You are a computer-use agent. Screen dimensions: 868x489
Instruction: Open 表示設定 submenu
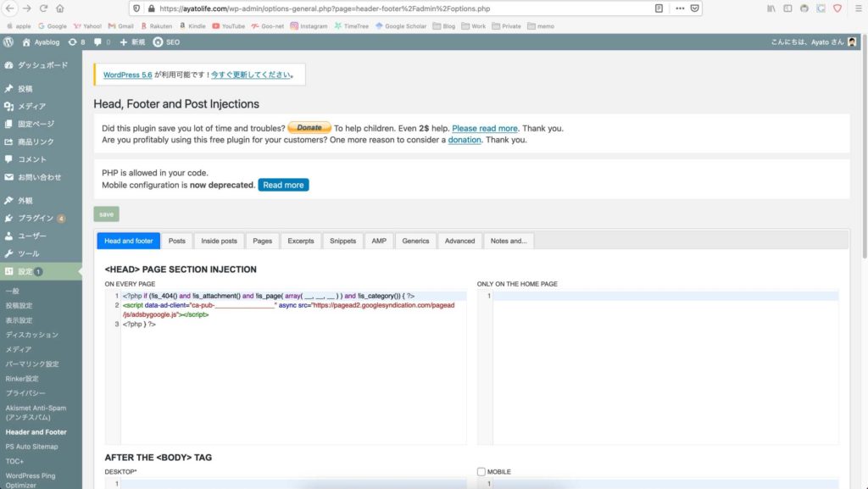[19, 320]
